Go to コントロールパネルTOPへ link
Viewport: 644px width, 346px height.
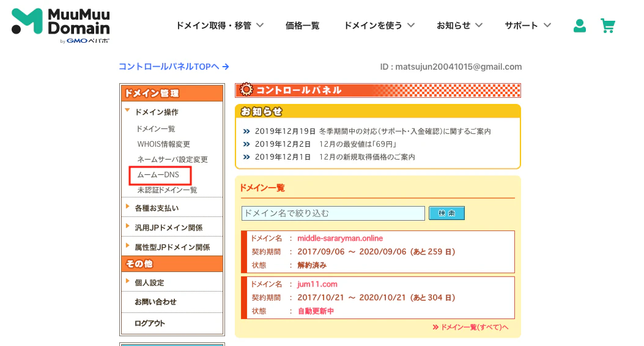(174, 67)
